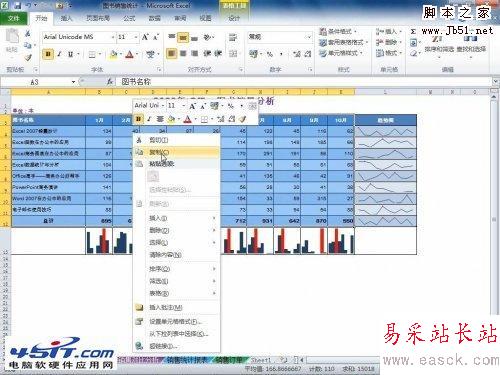The width and height of the screenshot is (500, 375).
Task: Click the ribbon Format Painter brush
Action: click(x=28, y=57)
